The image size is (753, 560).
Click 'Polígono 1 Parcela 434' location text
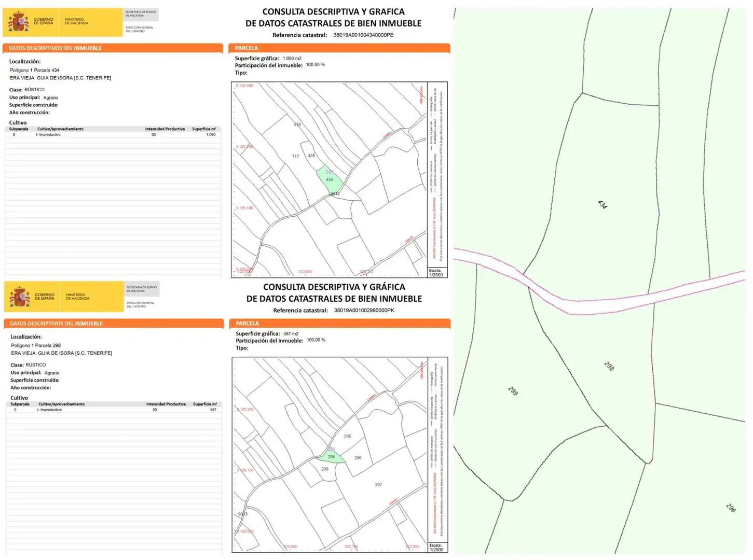34,70
